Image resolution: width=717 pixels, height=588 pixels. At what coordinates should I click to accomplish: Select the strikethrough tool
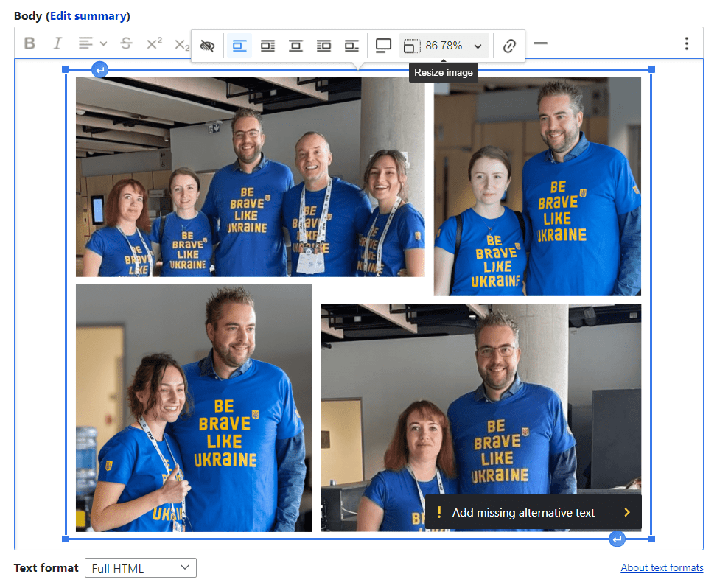coord(126,43)
